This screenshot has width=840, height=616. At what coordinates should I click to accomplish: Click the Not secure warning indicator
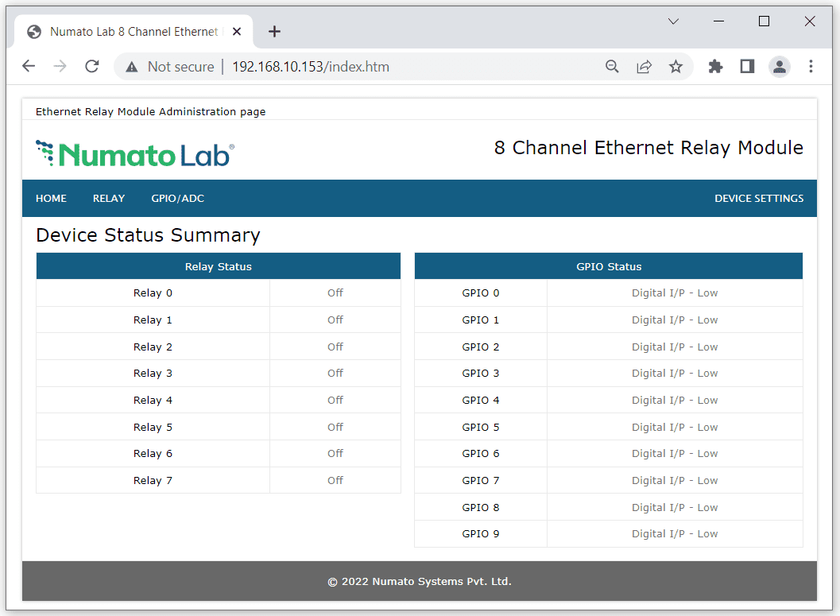click(x=170, y=67)
